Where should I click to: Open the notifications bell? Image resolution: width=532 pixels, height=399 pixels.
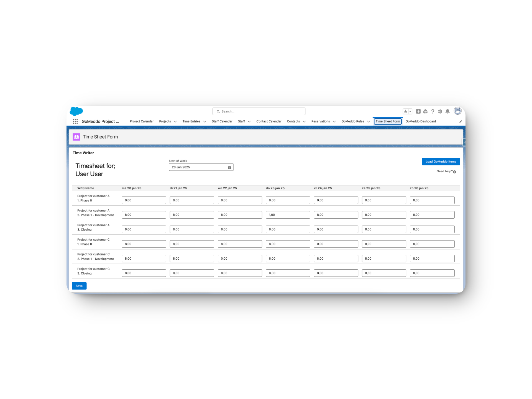click(447, 111)
